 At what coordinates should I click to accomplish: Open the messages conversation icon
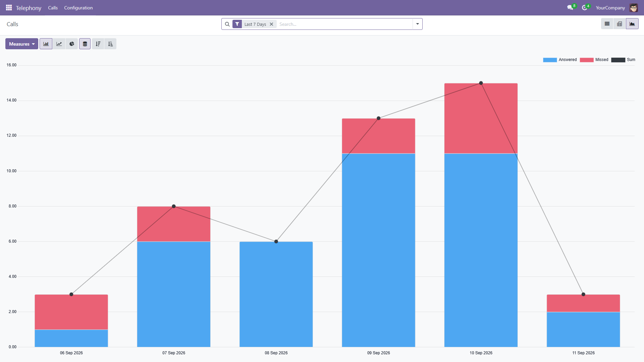click(x=570, y=7)
